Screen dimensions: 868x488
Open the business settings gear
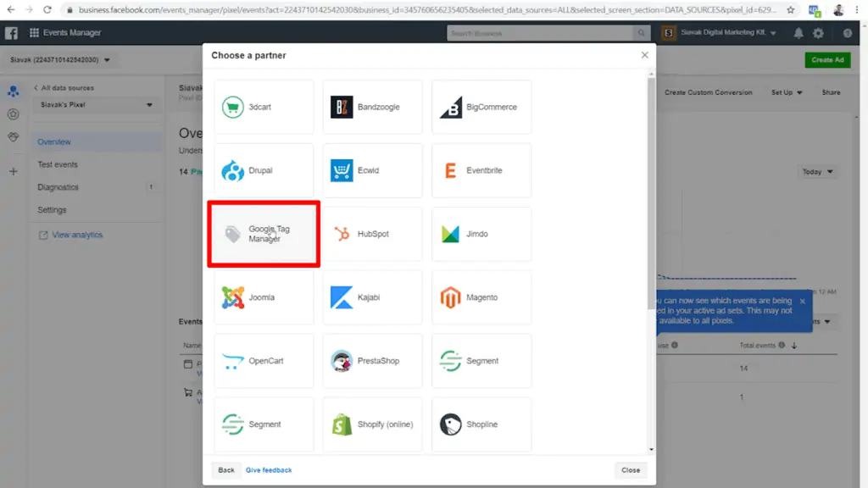[x=819, y=33]
